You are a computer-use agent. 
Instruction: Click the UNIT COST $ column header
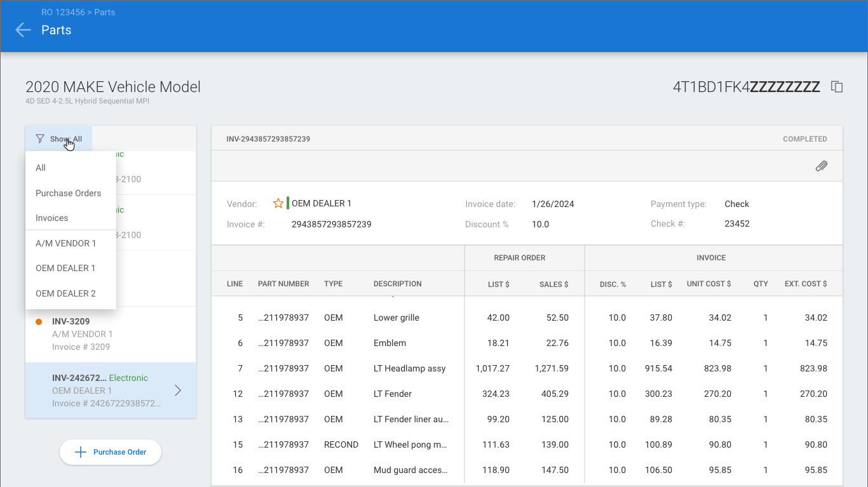(709, 284)
